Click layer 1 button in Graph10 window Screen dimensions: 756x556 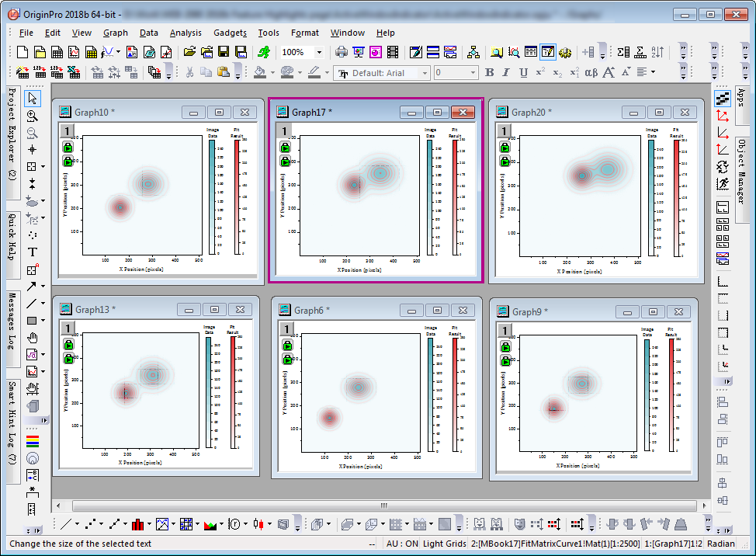(67, 130)
